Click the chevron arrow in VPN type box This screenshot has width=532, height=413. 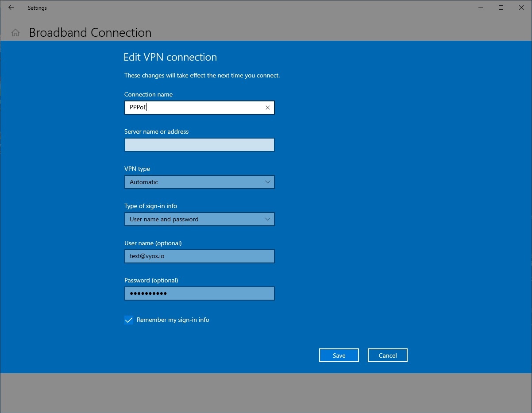point(267,182)
